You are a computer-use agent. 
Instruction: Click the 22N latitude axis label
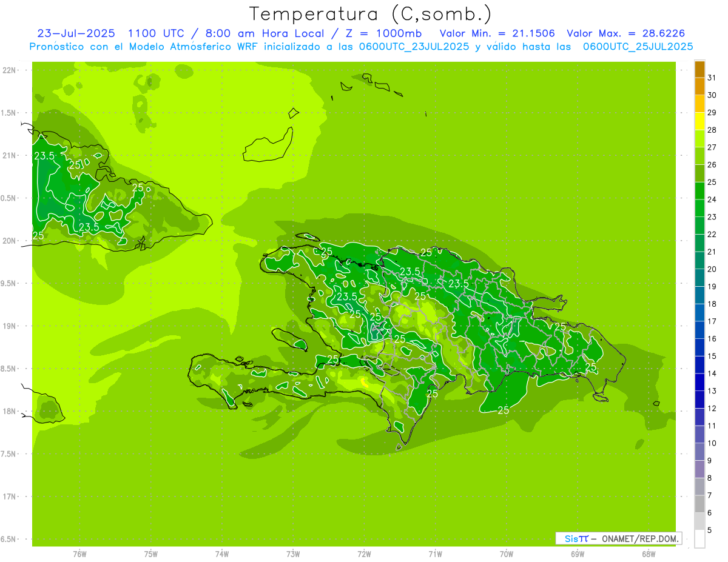point(9,70)
